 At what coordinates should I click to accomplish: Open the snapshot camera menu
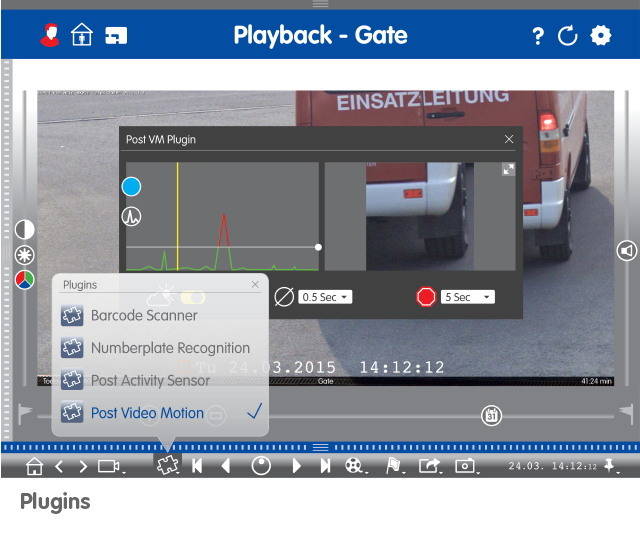466,466
